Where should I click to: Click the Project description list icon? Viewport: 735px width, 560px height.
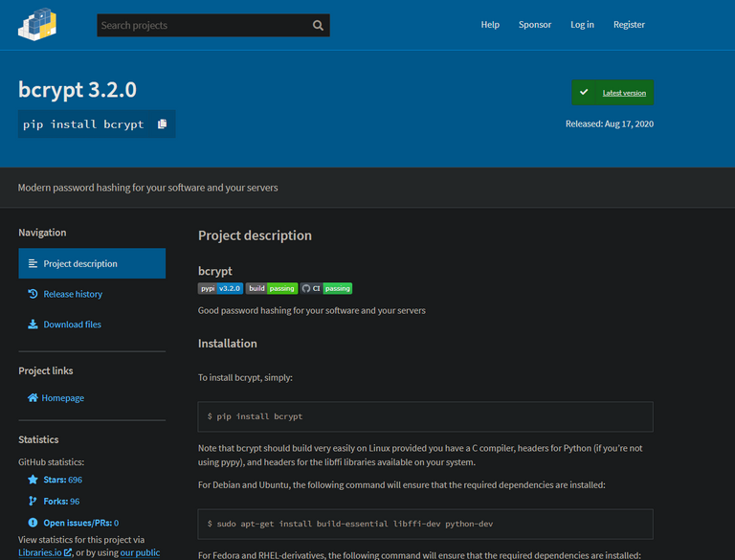pos(33,263)
